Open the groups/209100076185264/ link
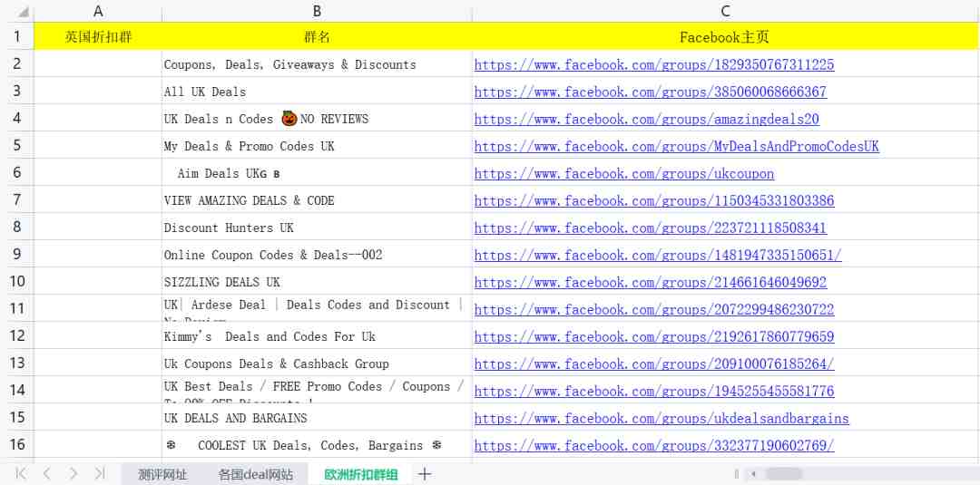 (x=654, y=364)
